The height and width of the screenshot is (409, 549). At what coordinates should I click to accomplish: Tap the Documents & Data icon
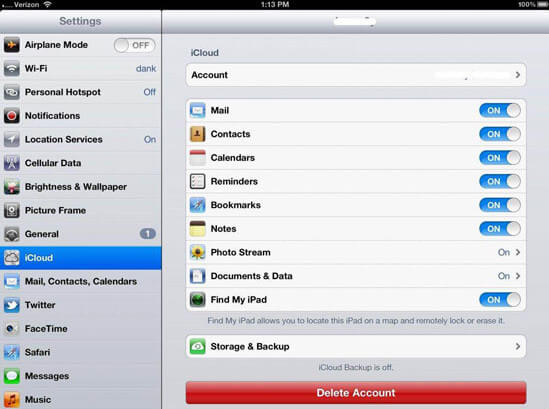pyautogui.click(x=197, y=276)
